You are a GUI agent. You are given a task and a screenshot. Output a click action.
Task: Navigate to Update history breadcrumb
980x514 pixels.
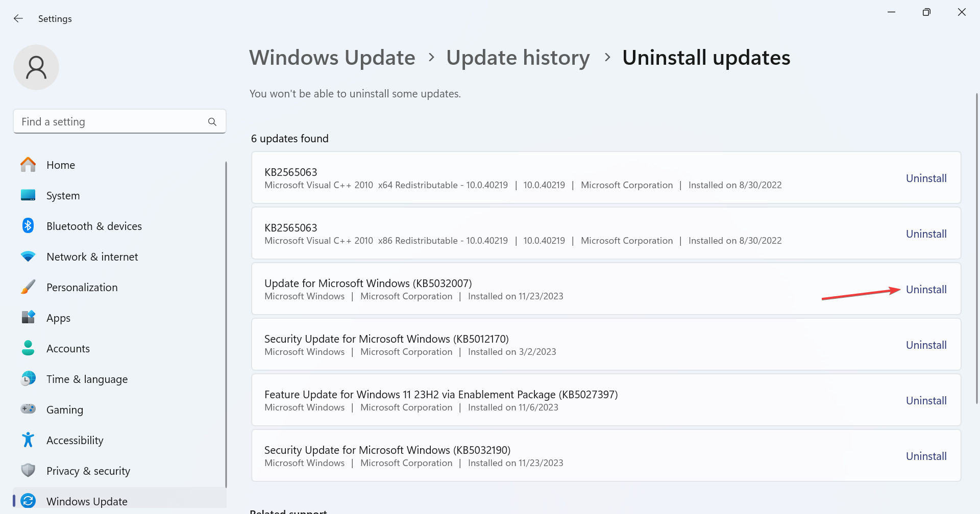click(x=518, y=58)
